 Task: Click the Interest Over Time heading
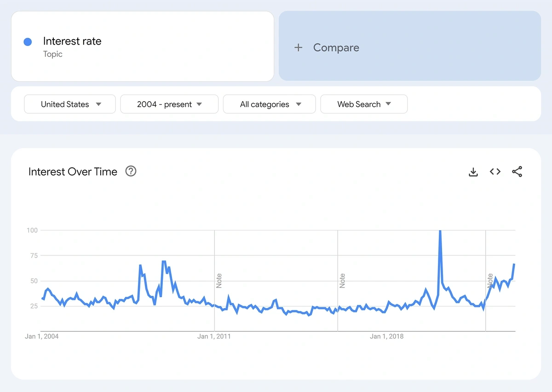coord(73,172)
